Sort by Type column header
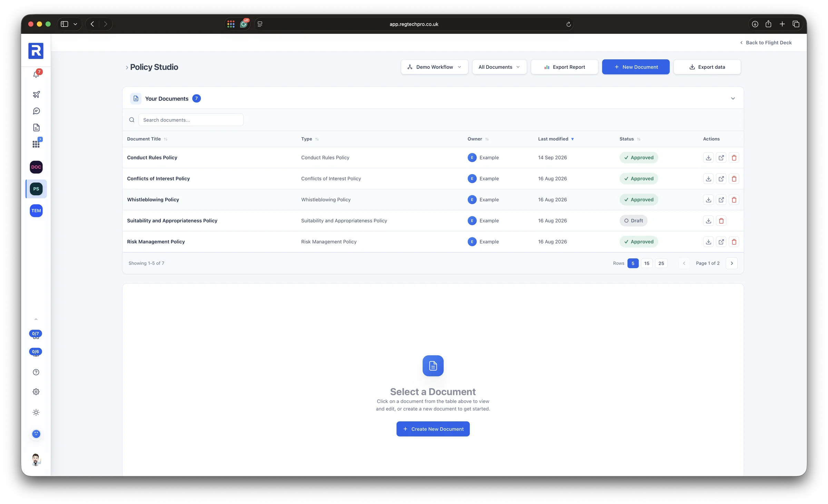Viewport: 828px width, 504px height. coord(309,139)
